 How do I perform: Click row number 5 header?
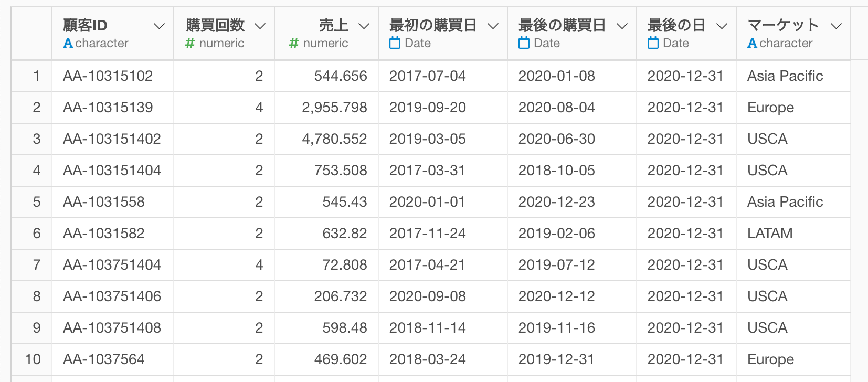coord(36,202)
